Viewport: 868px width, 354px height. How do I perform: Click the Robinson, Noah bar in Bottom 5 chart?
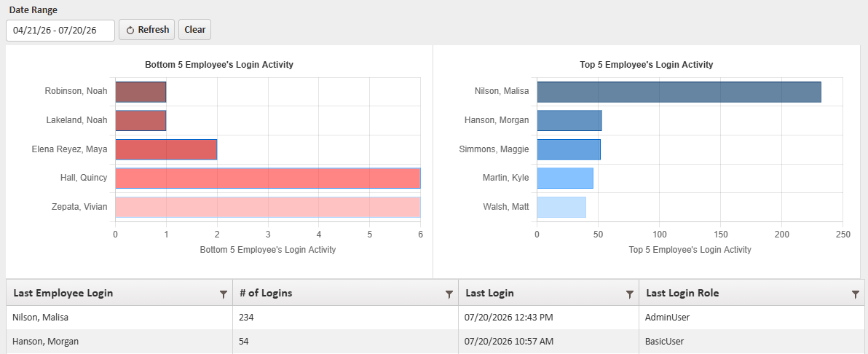141,92
